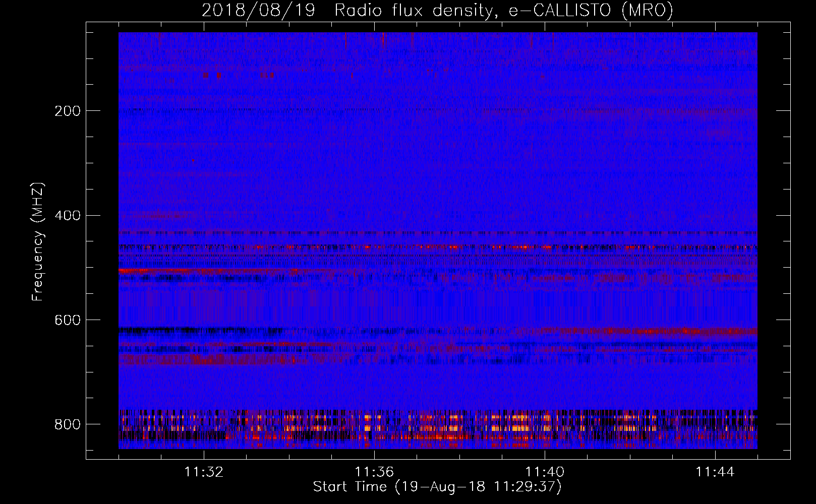Image resolution: width=816 pixels, height=504 pixels.
Task: Click the 11:44 time tick label
Action: (715, 472)
